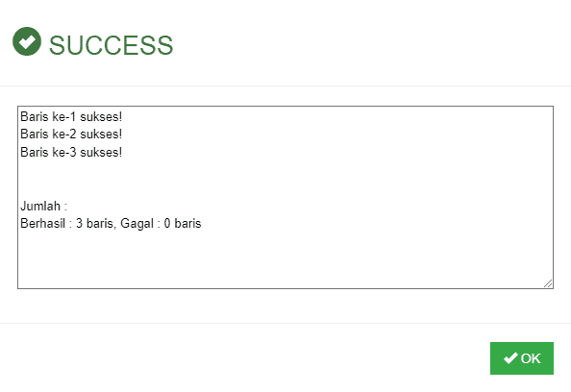The image size is (571, 392).
Task: Place cursor on 'Baris ke-2 sukses!' line
Action: (x=71, y=134)
